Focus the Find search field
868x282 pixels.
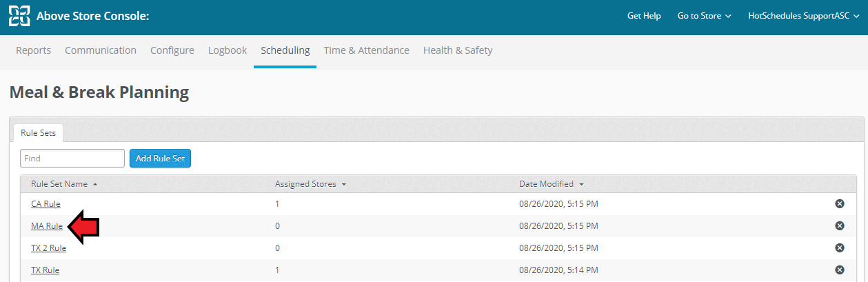(72, 158)
